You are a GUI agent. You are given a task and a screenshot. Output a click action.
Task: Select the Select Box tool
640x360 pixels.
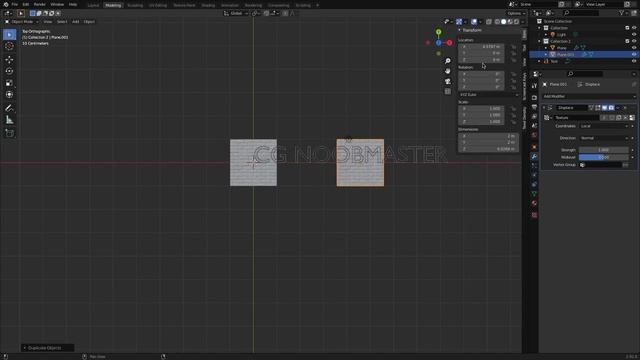9,35
